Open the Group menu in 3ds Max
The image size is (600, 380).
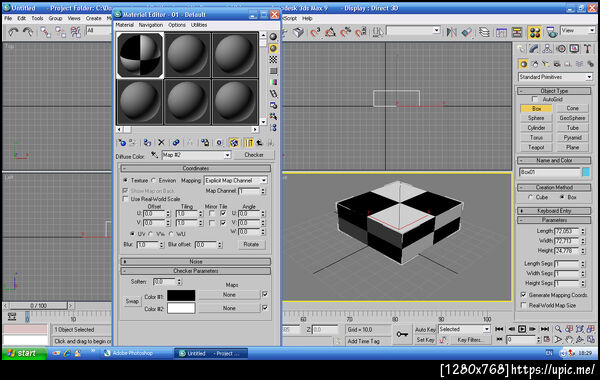pos(55,18)
